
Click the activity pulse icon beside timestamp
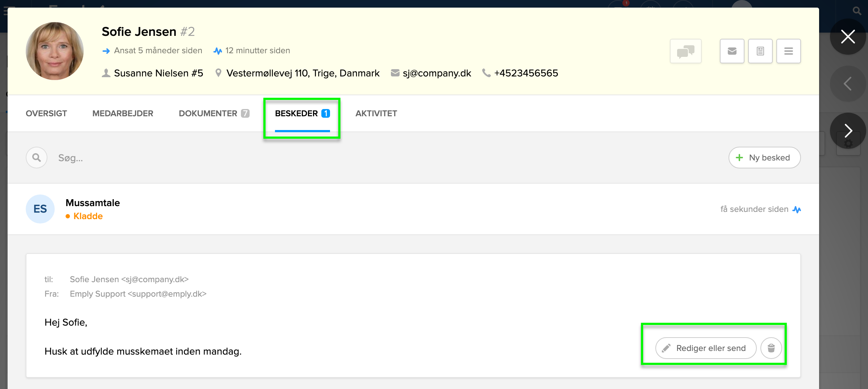pos(797,209)
